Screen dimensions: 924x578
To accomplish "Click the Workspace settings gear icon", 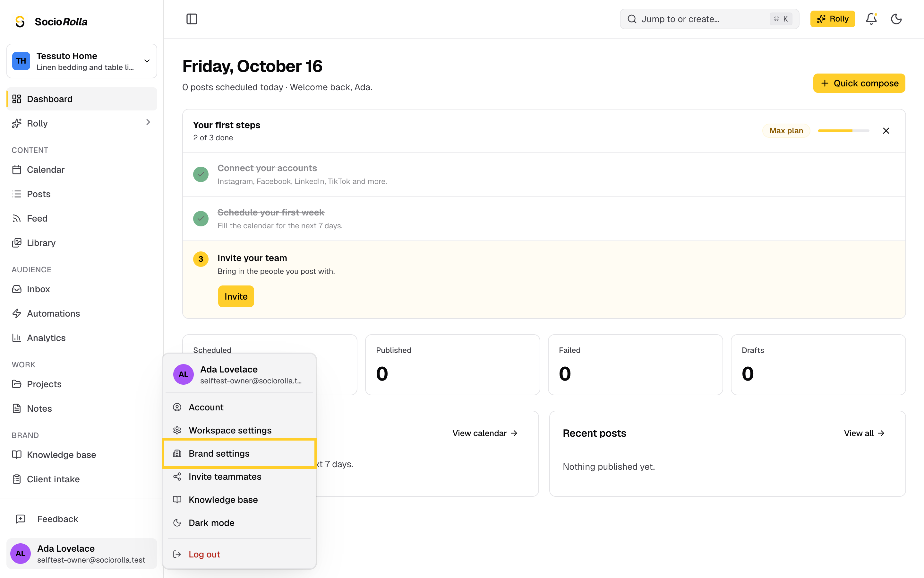I will pyautogui.click(x=177, y=430).
